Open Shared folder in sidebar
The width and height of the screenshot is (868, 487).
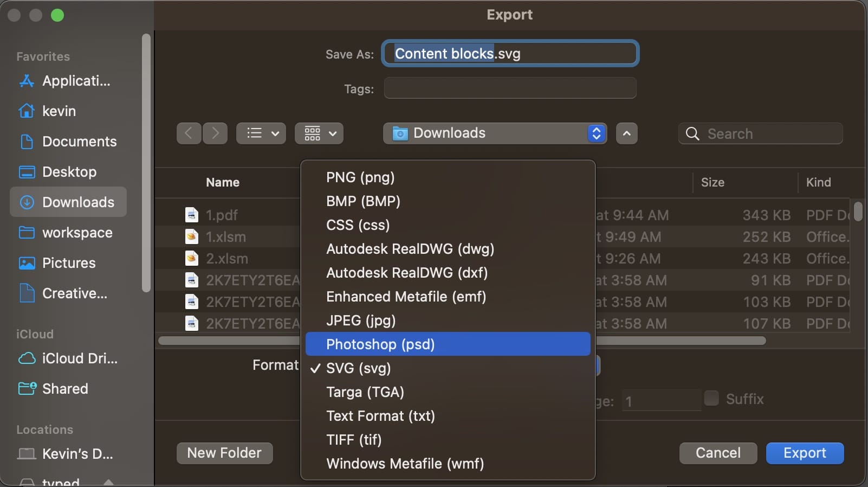[68, 389]
